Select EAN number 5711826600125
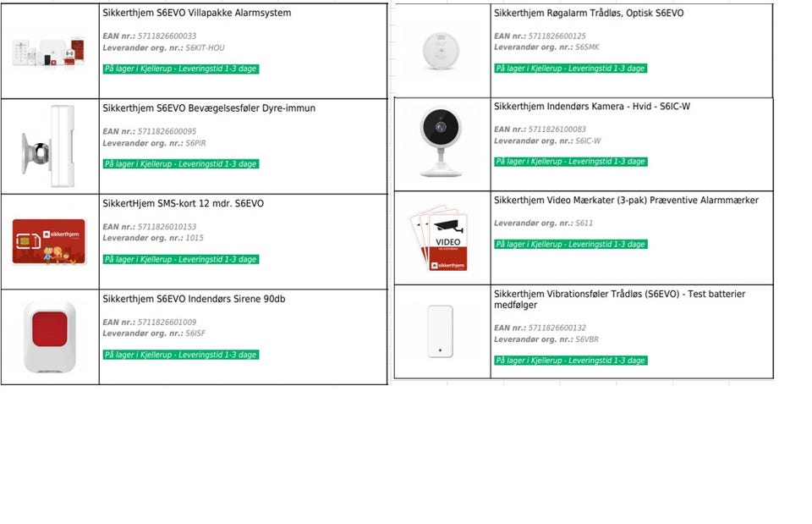The image size is (812, 524). (x=557, y=36)
